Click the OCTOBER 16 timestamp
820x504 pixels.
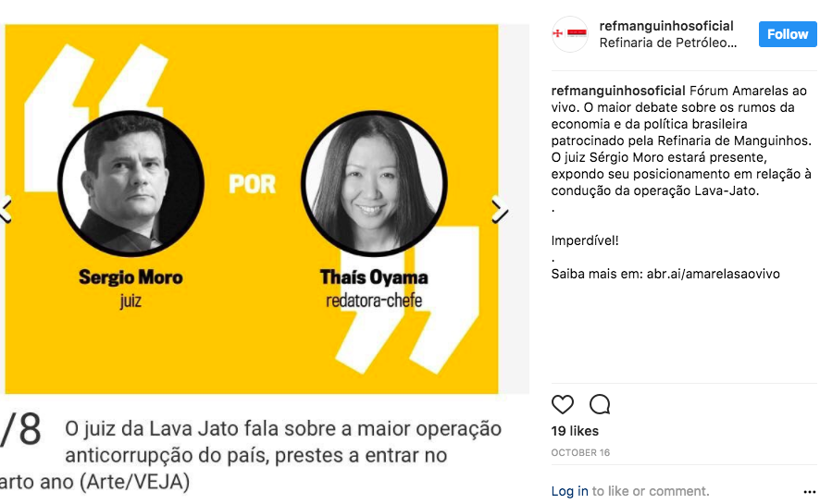click(580, 452)
